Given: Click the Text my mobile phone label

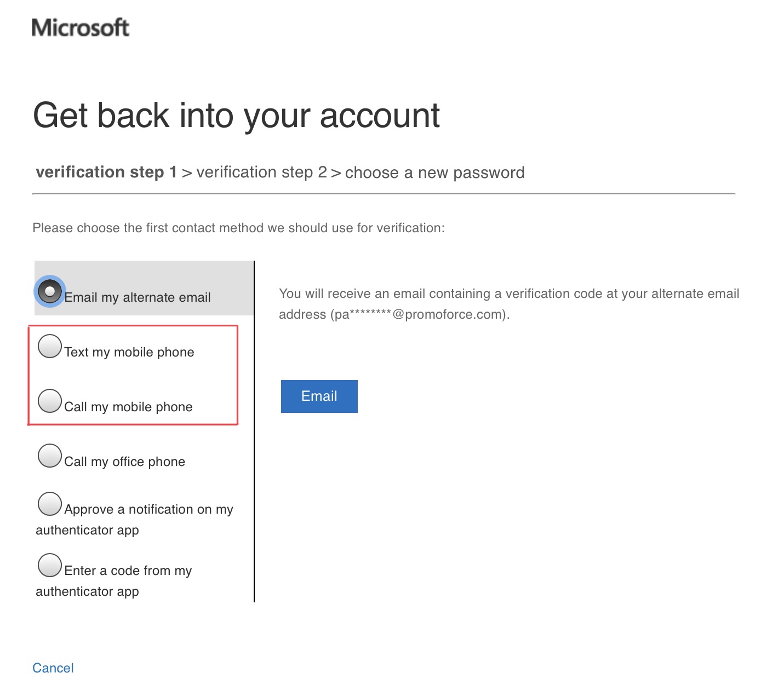Looking at the screenshot, I should 129,352.
